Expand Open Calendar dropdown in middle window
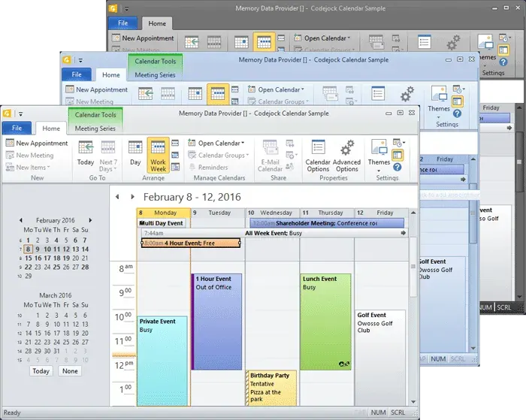 point(277,89)
